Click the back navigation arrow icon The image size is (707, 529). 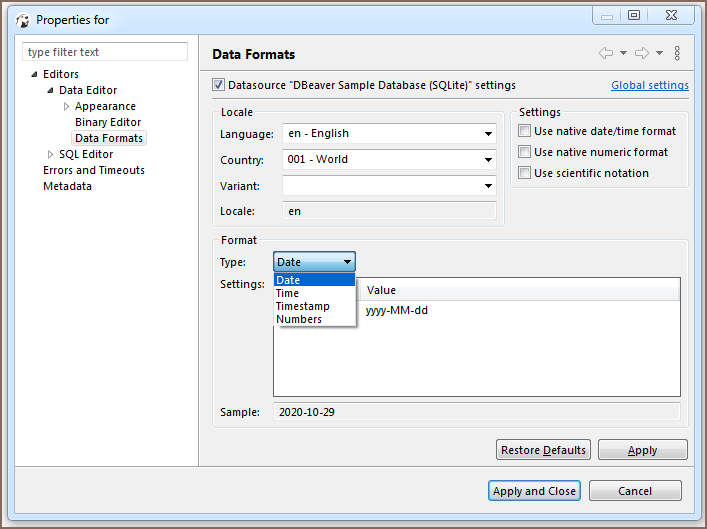coord(605,53)
